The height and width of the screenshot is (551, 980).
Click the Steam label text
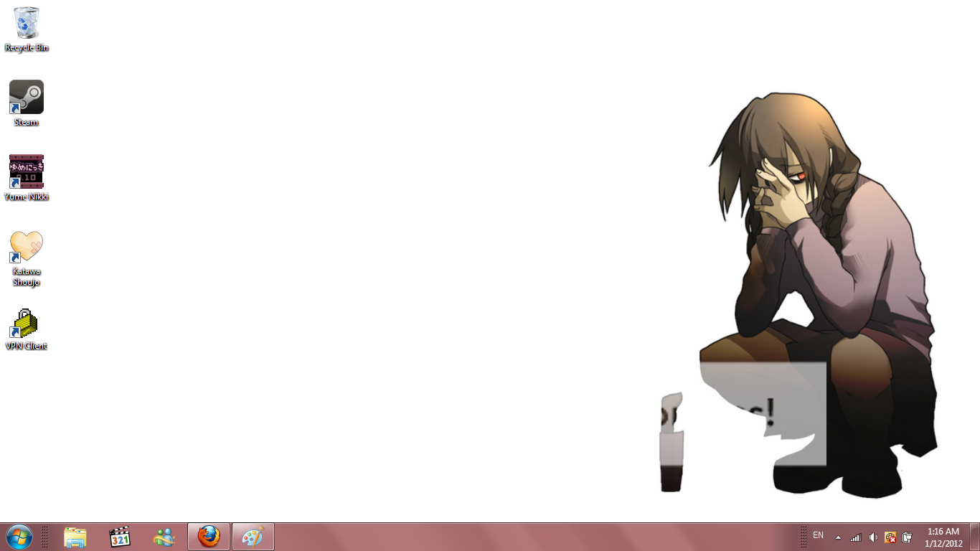tap(27, 123)
